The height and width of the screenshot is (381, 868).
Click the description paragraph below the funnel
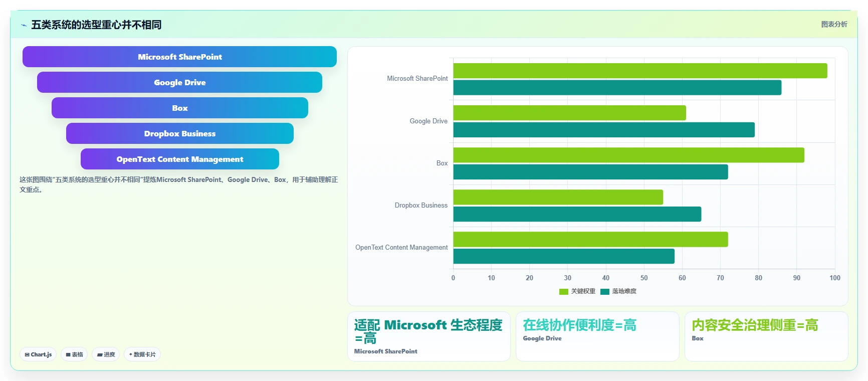[179, 184]
